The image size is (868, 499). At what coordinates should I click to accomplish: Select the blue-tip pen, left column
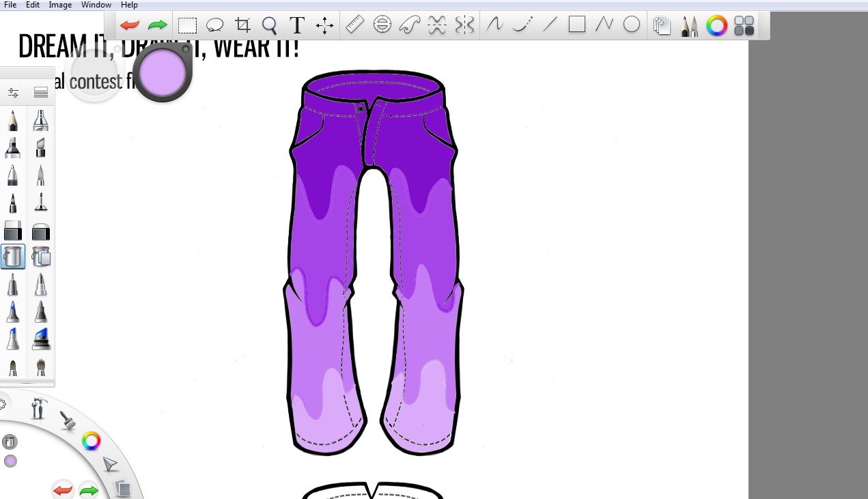[x=13, y=312]
